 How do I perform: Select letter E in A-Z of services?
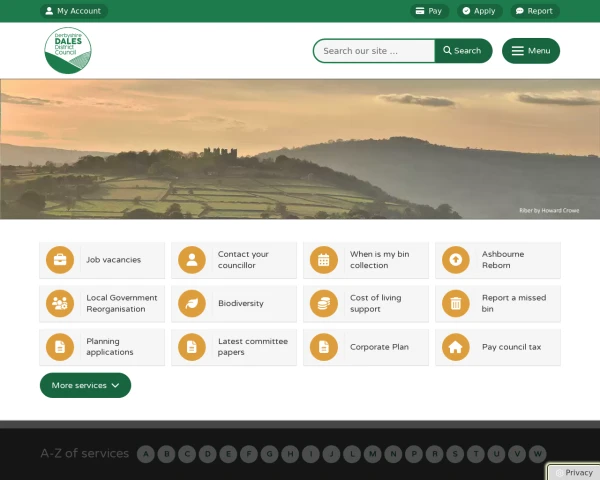(228, 454)
